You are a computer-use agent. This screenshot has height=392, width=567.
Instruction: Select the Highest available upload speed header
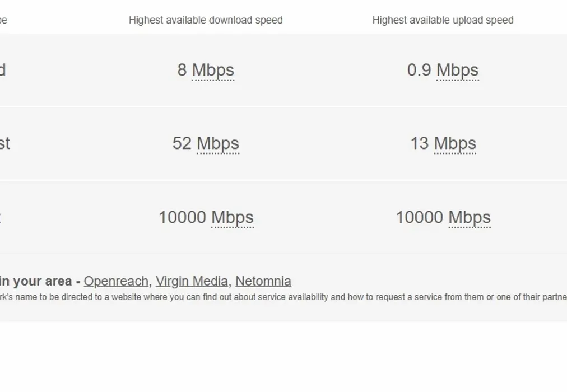tap(443, 20)
